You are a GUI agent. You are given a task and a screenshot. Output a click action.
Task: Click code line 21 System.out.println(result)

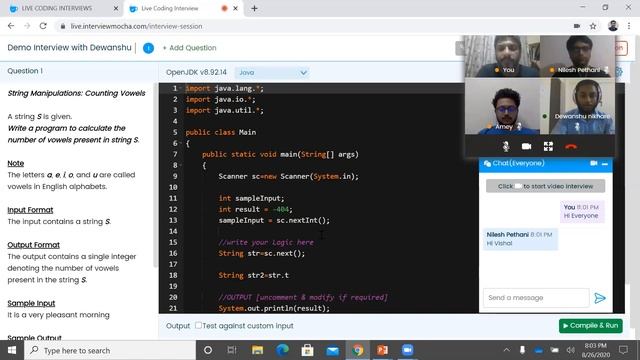click(274, 309)
